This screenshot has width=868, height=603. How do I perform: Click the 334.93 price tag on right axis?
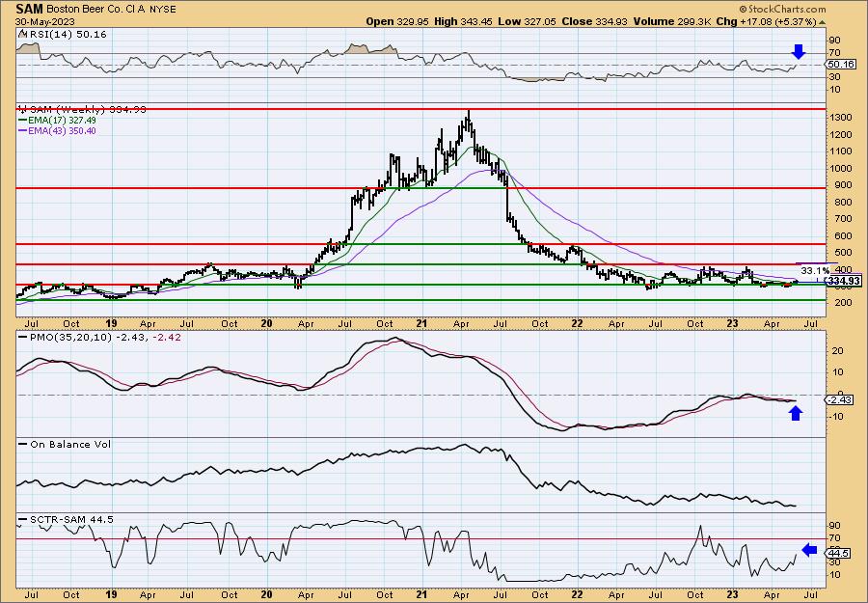tap(845, 282)
